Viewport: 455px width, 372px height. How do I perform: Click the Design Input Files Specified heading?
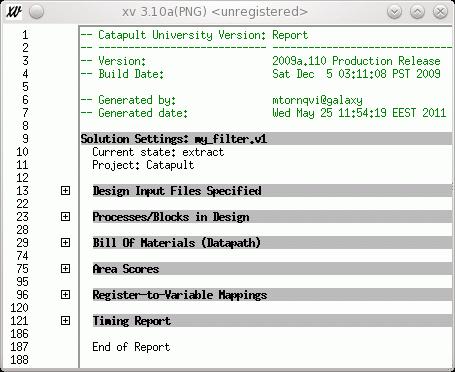click(177, 191)
